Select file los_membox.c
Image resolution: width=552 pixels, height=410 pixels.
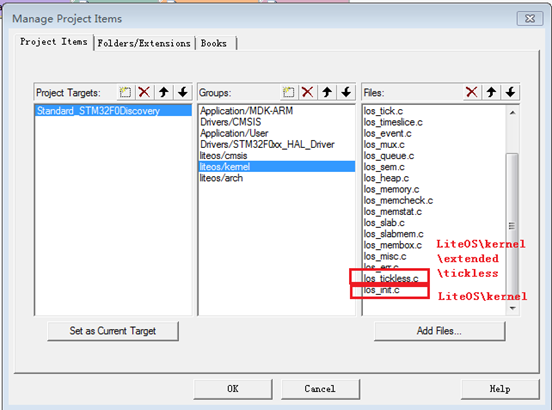pos(393,245)
